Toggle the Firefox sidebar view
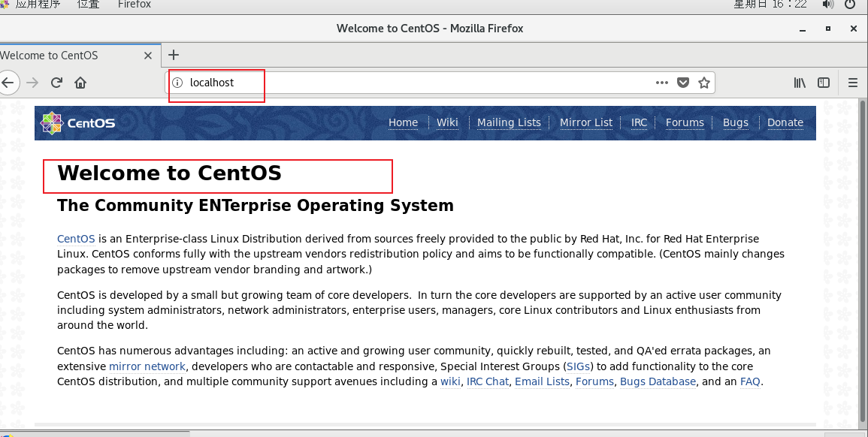The image size is (868, 437). [824, 83]
